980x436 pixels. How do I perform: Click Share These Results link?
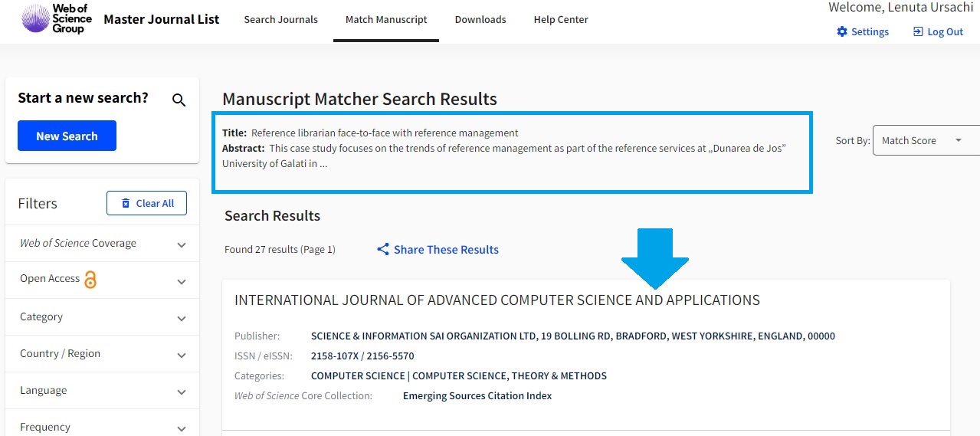(x=446, y=249)
